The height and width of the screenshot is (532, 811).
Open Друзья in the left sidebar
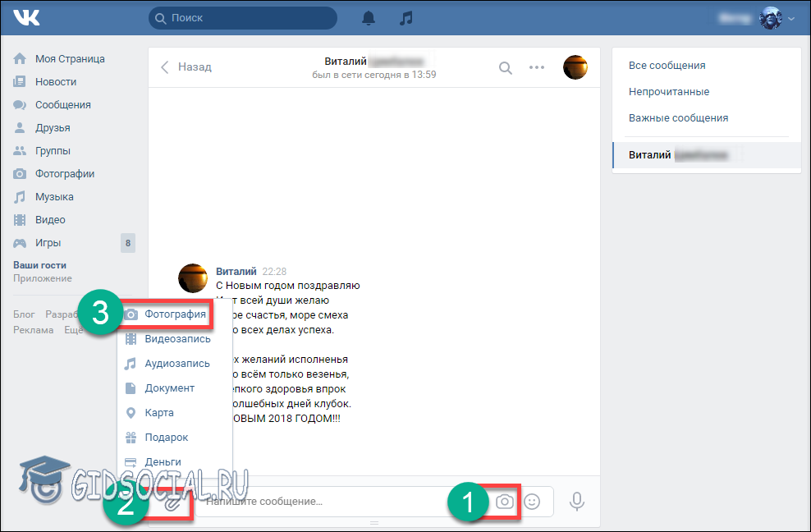(53, 128)
